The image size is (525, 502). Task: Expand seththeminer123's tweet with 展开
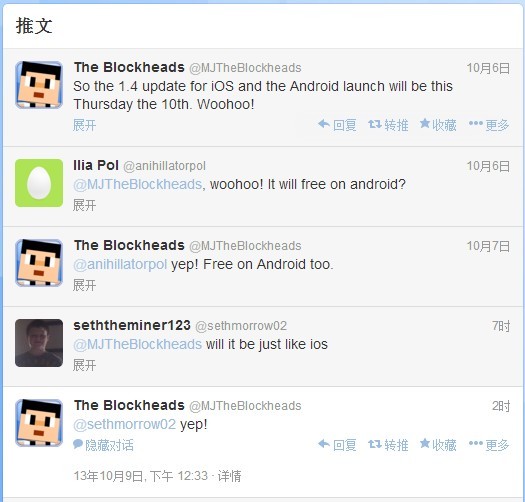[84, 365]
